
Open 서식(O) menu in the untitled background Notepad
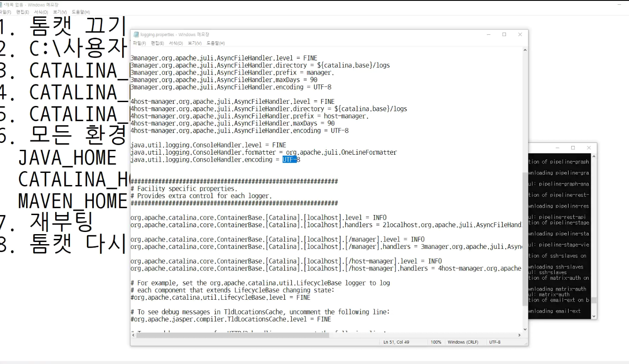[x=41, y=12]
